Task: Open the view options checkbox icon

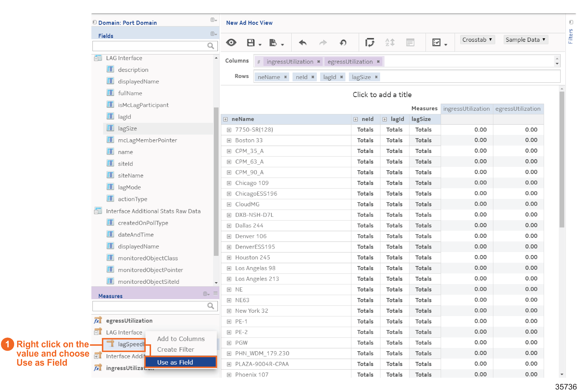Action: tap(436, 43)
